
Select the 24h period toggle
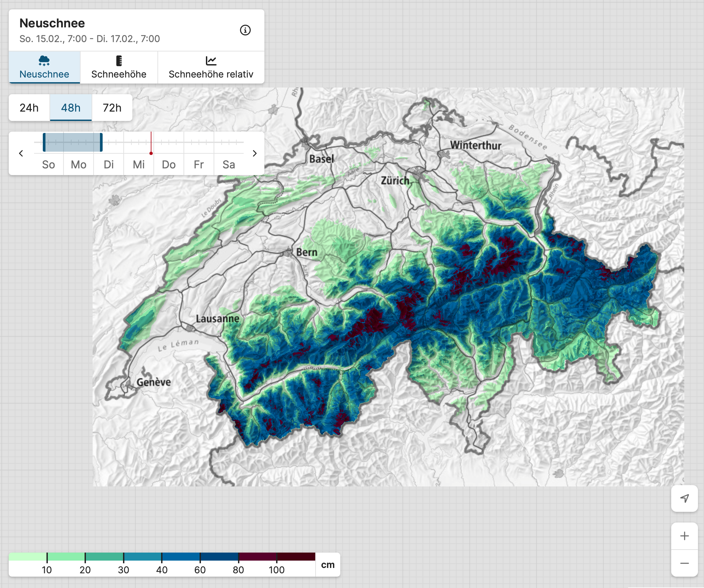coord(29,108)
